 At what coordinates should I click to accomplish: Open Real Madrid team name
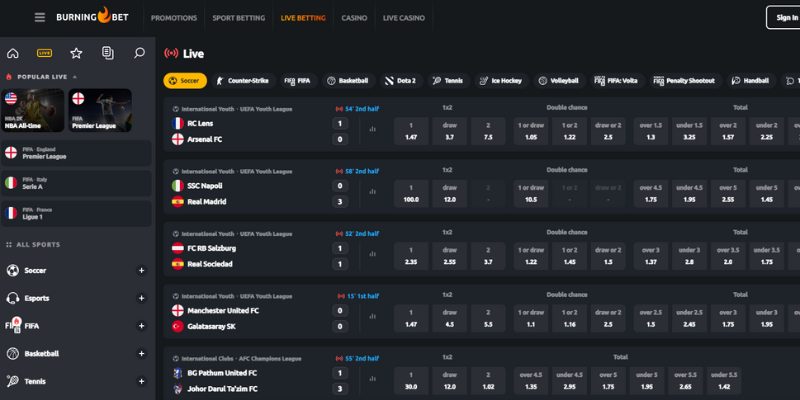207,202
